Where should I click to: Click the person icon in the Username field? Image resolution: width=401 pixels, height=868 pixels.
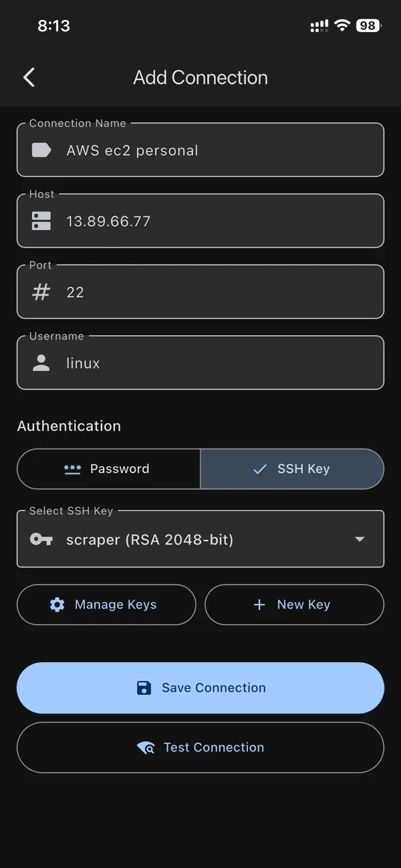pyautogui.click(x=40, y=363)
